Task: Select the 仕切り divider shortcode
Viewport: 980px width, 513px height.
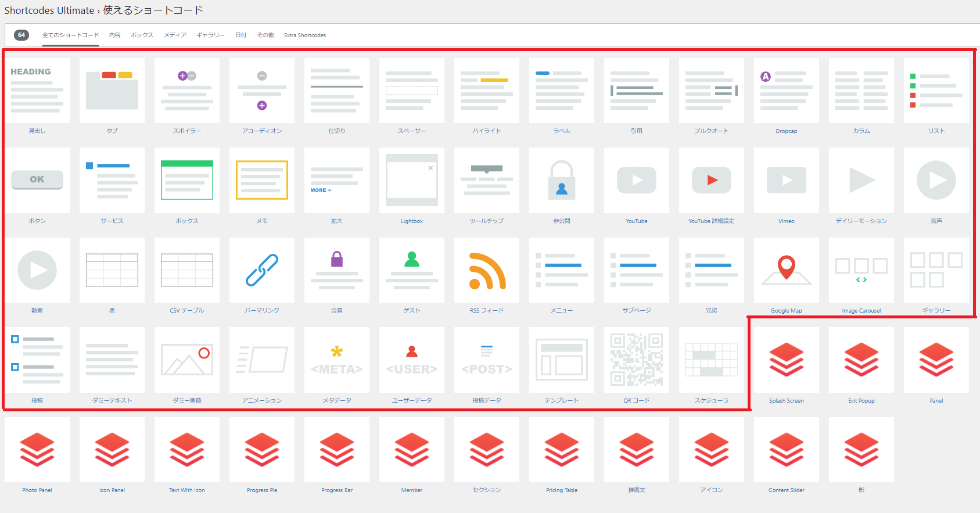Action: click(x=337, y=91)
